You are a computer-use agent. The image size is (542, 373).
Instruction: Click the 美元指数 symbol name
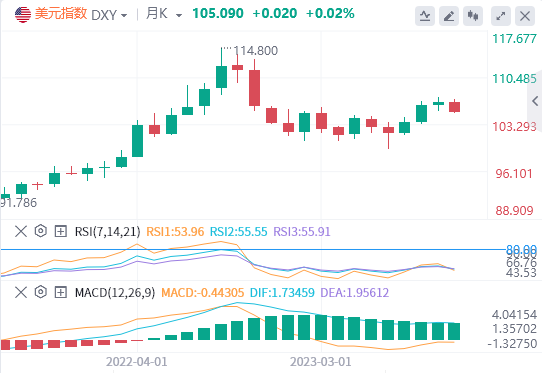61,14
